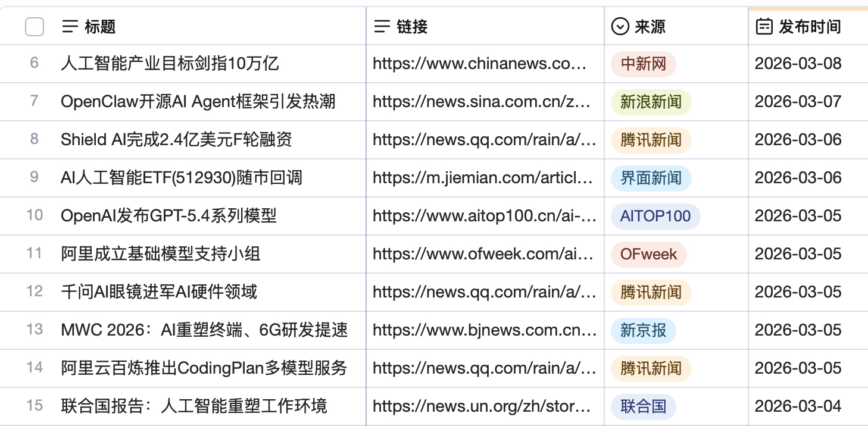Click the calendar icon beside 发布时间 header
868x426 pixels.
[764, 27]
